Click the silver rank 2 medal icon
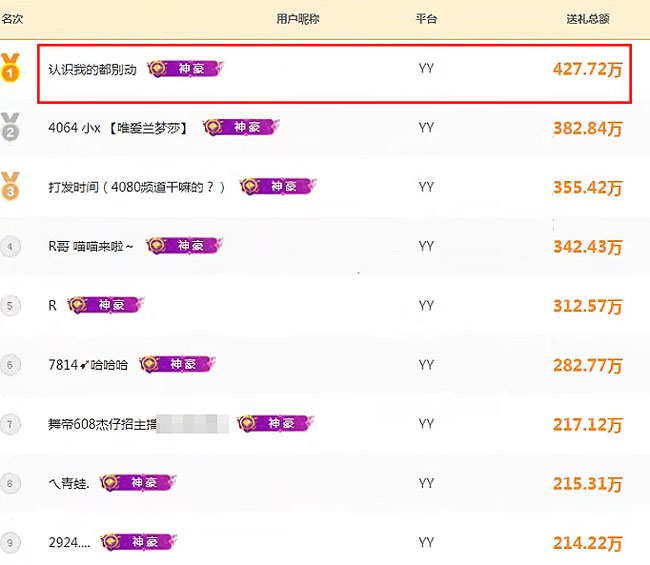The image size is (650, 565). coord(10,127)
